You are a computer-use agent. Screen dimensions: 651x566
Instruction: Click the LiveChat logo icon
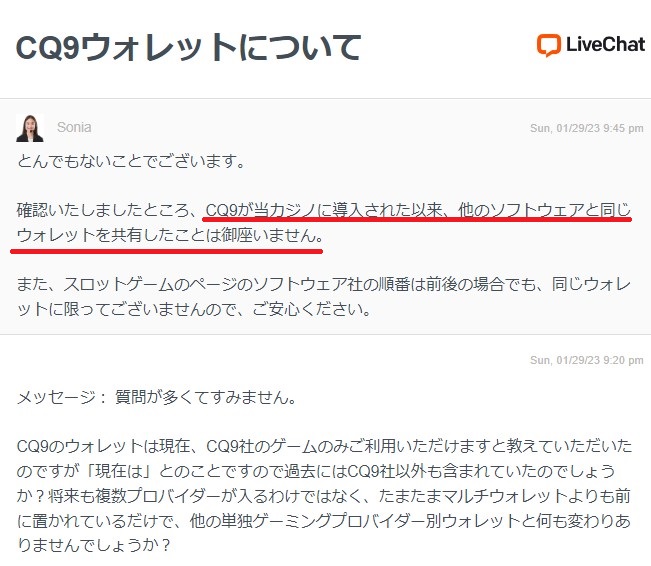549,45
